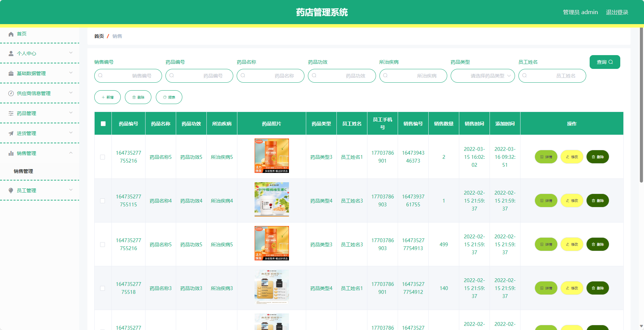Open the vitamin C photo in 药品名称4 row

[272, 199]
